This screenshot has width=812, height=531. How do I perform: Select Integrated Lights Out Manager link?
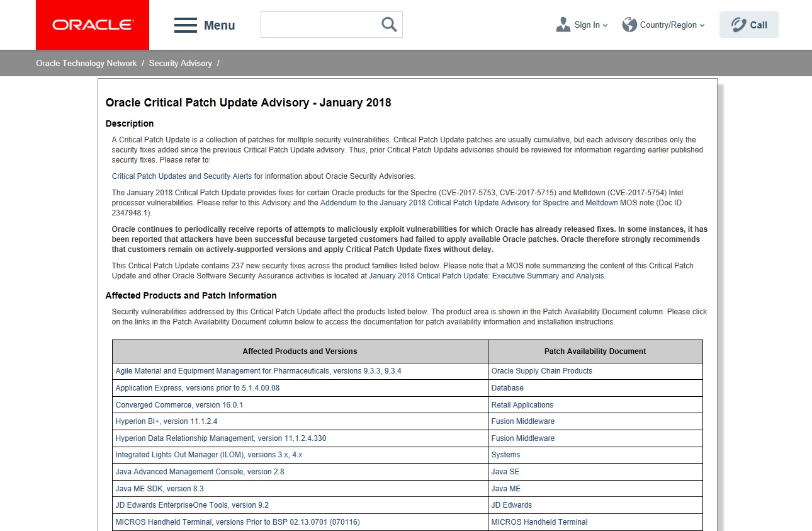[x=213, y=455]
